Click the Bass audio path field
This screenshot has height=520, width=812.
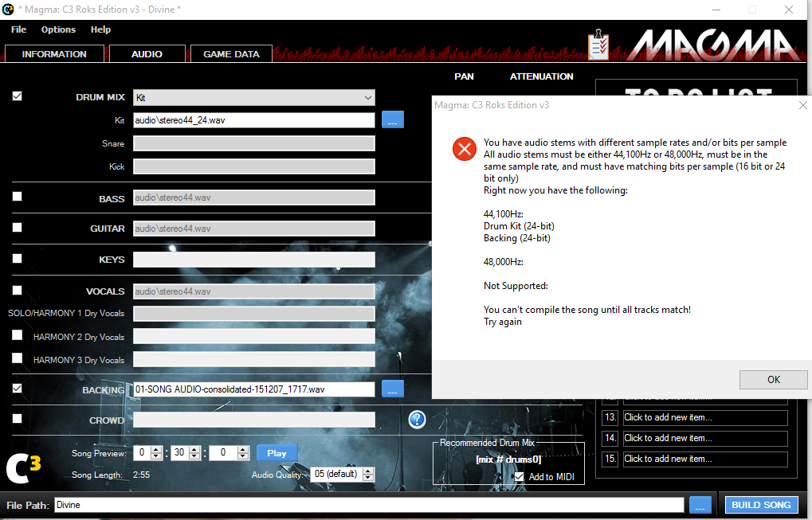(253, 197)
